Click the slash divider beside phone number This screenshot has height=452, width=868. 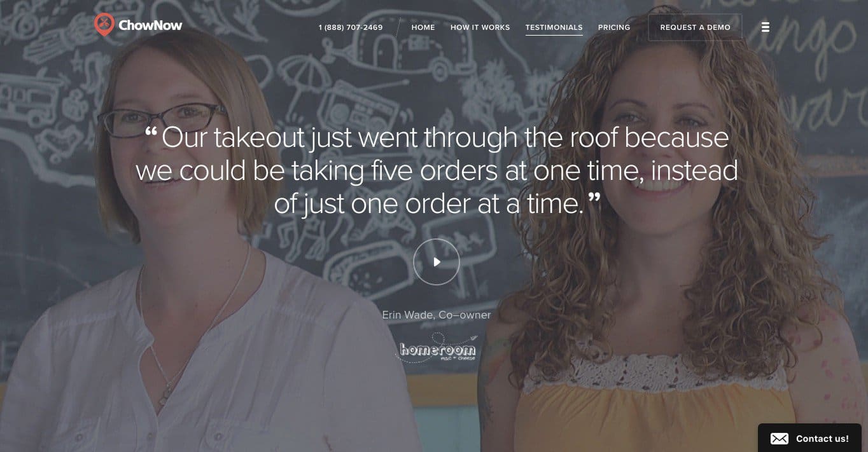point(397,28)
